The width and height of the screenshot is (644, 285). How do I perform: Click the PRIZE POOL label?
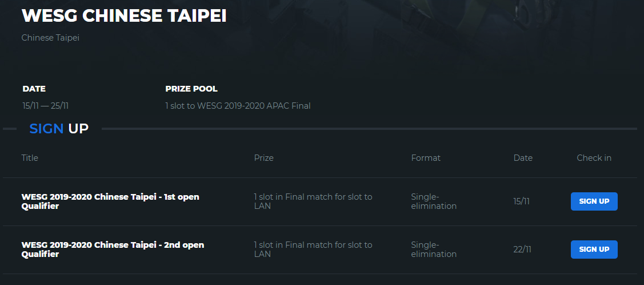click(x=191, y=89)
